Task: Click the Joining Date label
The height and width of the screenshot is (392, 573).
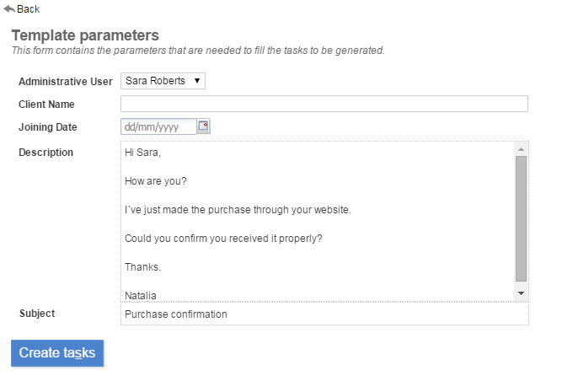Action: click(47, 127)
